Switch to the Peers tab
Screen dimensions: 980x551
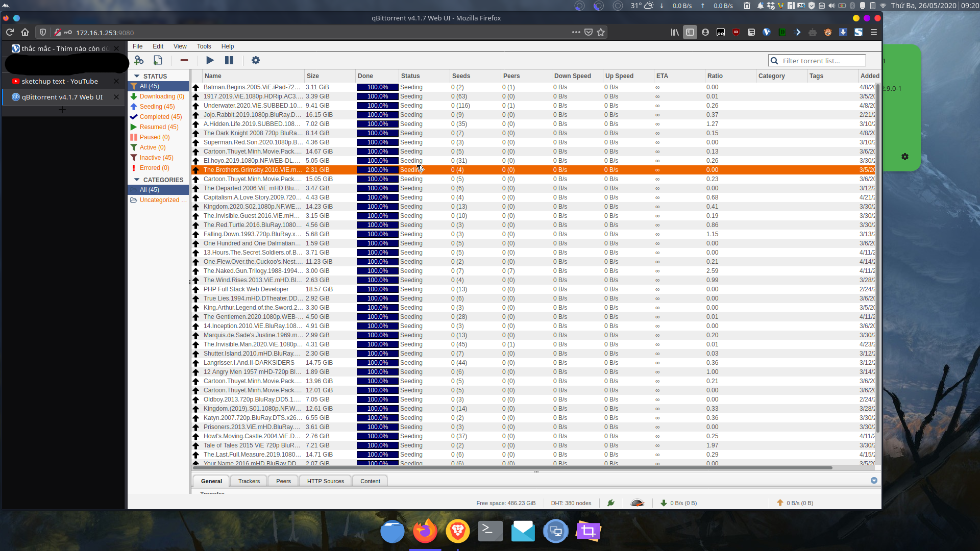pyautogui.click(x=283, y=481)
